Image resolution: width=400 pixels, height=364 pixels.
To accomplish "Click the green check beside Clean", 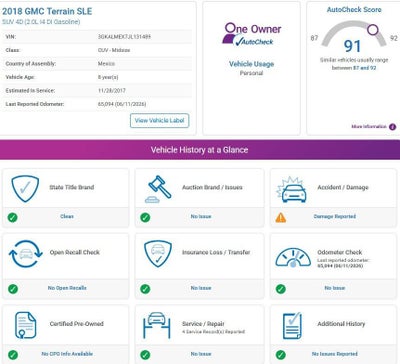I will pos(13,218).
